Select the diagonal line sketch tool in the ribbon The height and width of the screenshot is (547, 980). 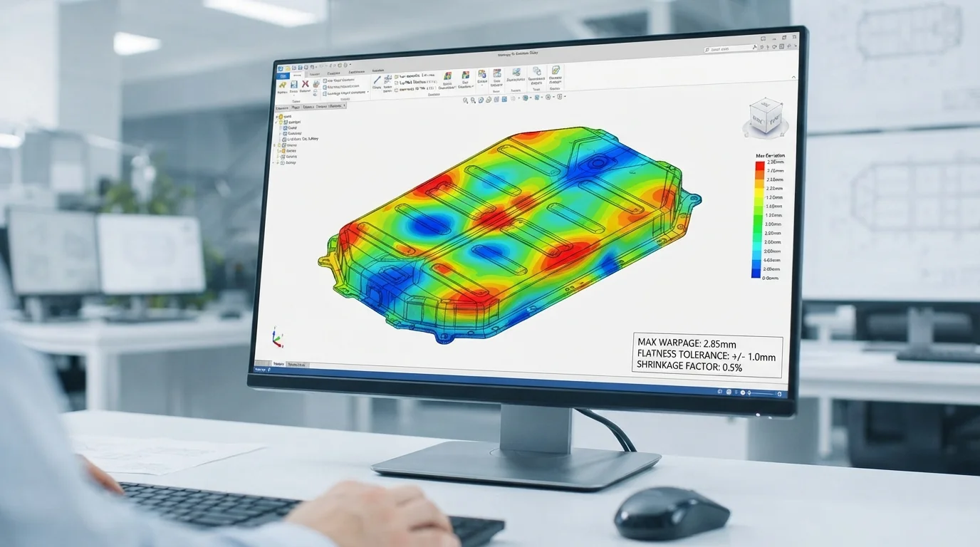pos(377,80)
